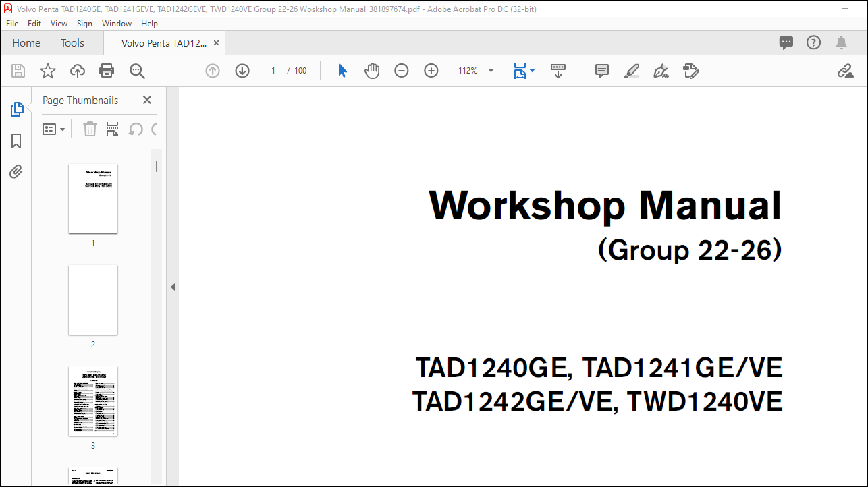Select page 2 blank thumbnail
This screenshot has height=487, width=868.
(93, 300)
